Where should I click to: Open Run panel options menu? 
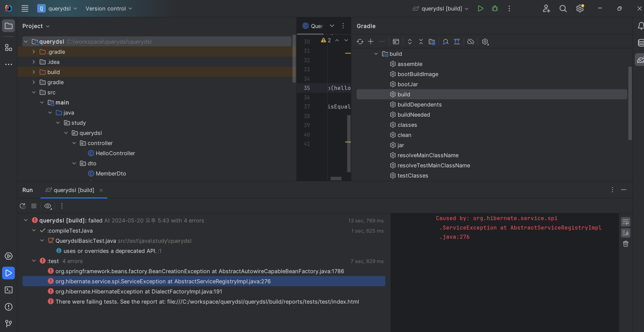(x=612, y=190)
